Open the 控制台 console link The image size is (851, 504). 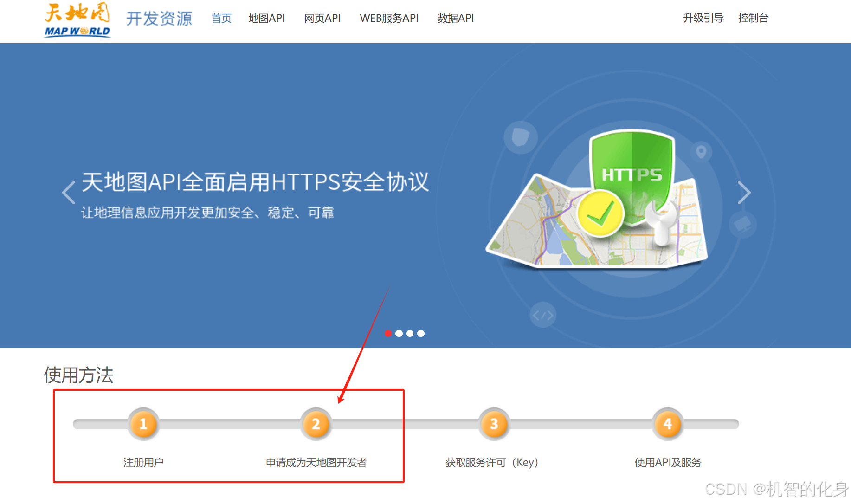coord(753,18)
